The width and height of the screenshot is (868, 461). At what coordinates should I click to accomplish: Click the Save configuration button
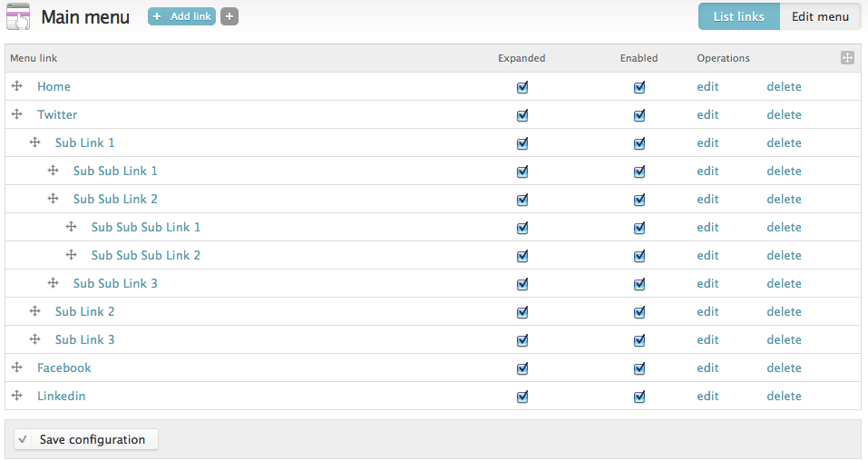[x=86, y=439]
